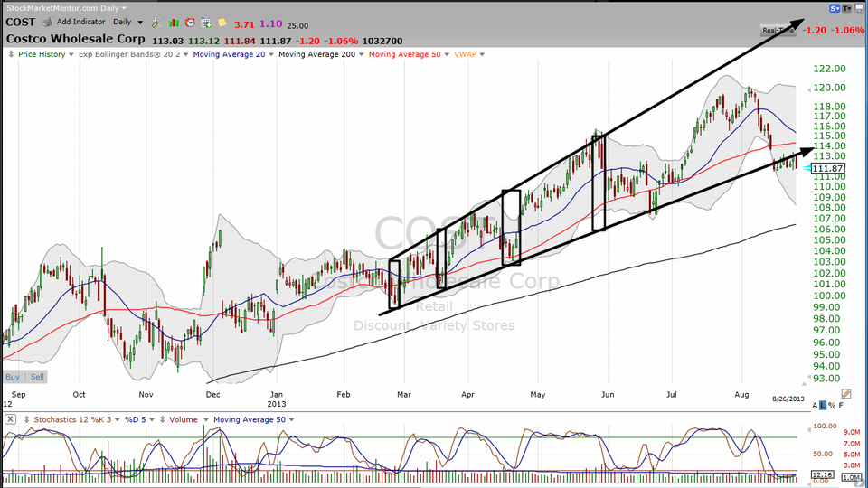
Task: Click move handle beside Price History
Action: click(11, 54)
